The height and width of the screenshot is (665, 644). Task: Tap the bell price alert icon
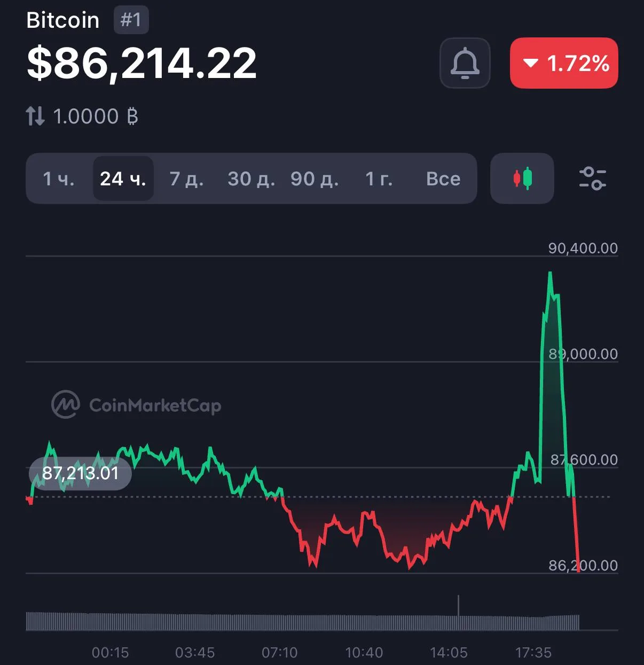[x=465, y=63]
